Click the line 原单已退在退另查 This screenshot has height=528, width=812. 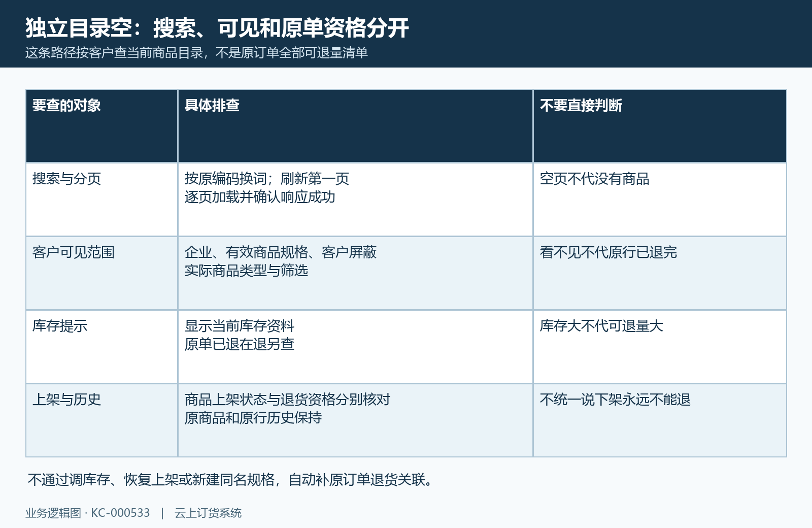click(240, 344)
